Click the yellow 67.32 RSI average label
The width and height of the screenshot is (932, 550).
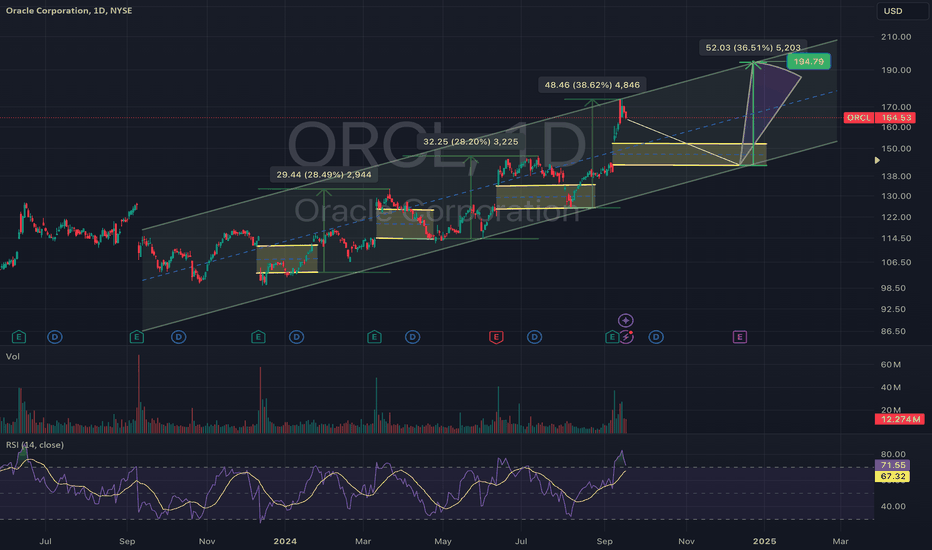(893, 476)
